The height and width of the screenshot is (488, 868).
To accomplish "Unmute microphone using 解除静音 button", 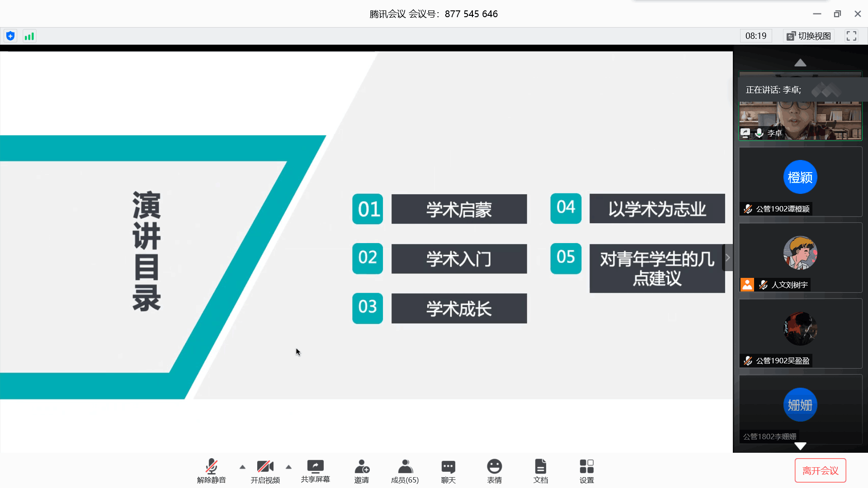I will 211,471.
